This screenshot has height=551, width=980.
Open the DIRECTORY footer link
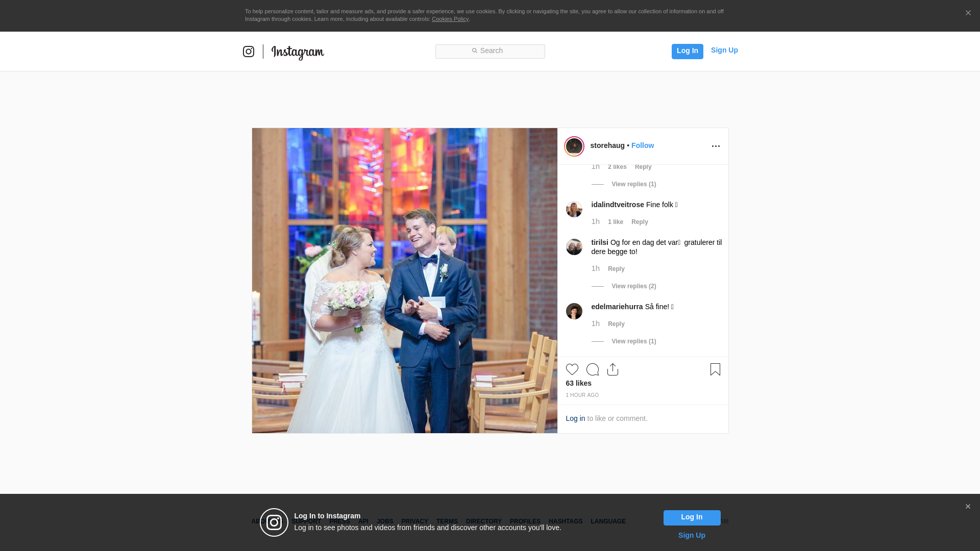pos(484,521)
